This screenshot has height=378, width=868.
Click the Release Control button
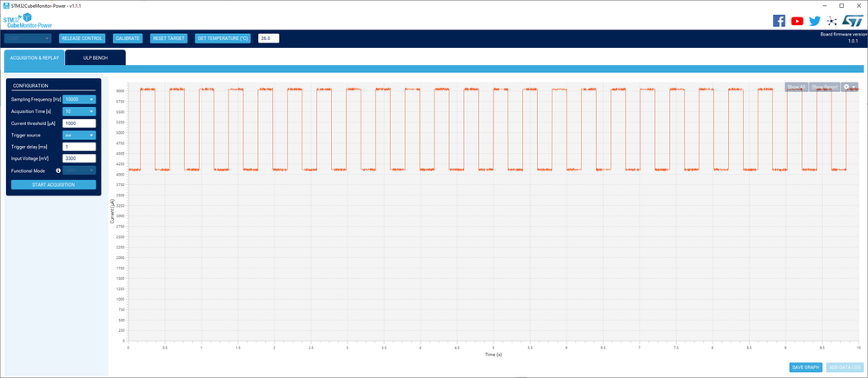click(x=82, y=38)
